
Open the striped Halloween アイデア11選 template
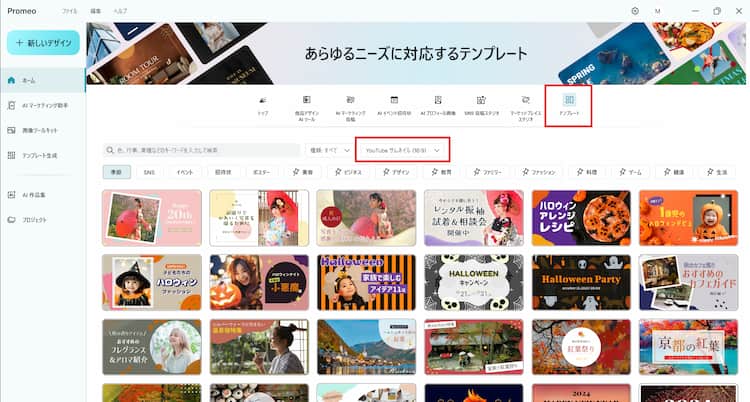point(366,282)
